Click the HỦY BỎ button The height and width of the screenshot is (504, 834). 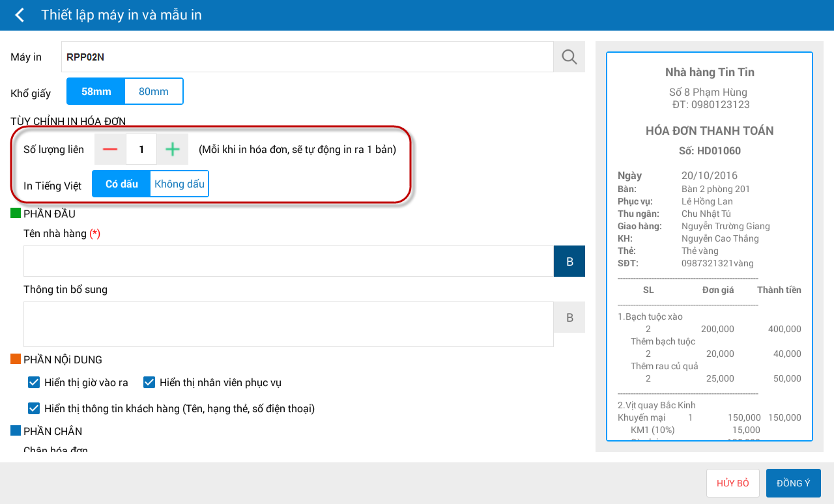point(733,483)
